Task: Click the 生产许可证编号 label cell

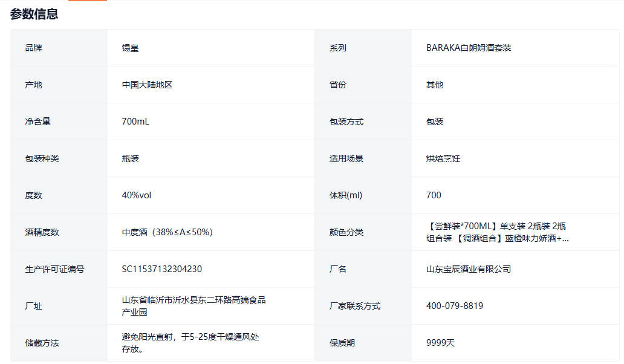Action: (x=54, y=269)
